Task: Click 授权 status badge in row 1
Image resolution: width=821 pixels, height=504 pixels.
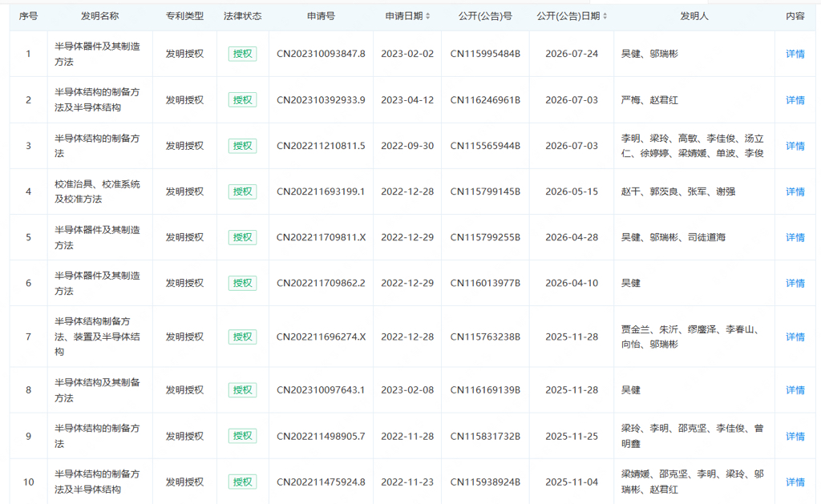Action: tap(242, 54)
